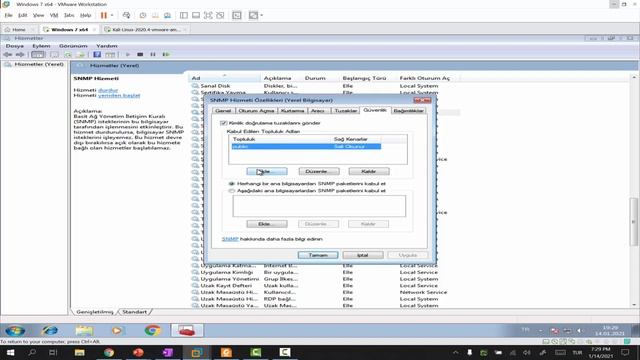Click upper Ekle button under community names
The height and width of the screenshot is (360, 640).
(267, 171)
